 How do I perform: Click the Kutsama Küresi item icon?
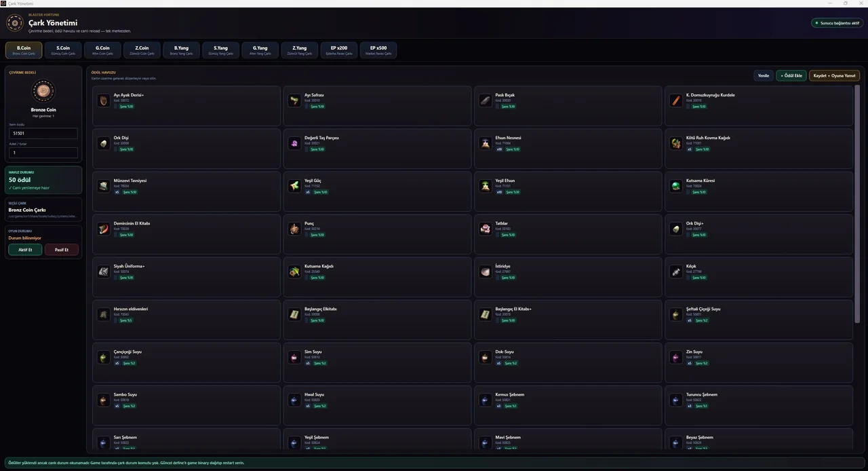[676, 186]
